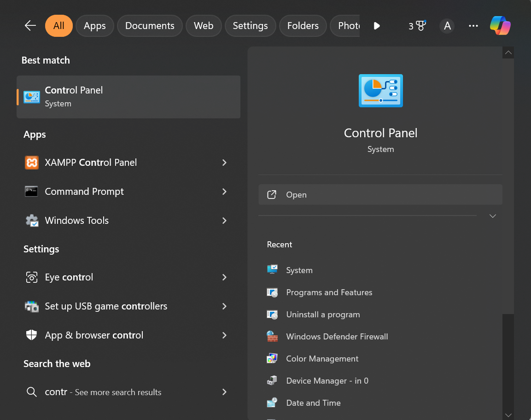The height and width of the screenshot is (420, 531).
Task: Expand App & browser control chevron
Action: pyautogui.click(x=224, y=335)
